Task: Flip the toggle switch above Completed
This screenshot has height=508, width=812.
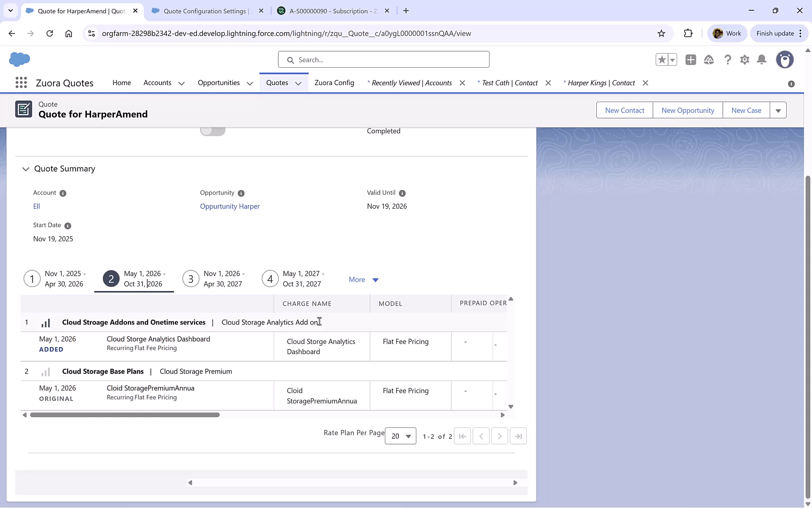Action: [x=212, y=130]
